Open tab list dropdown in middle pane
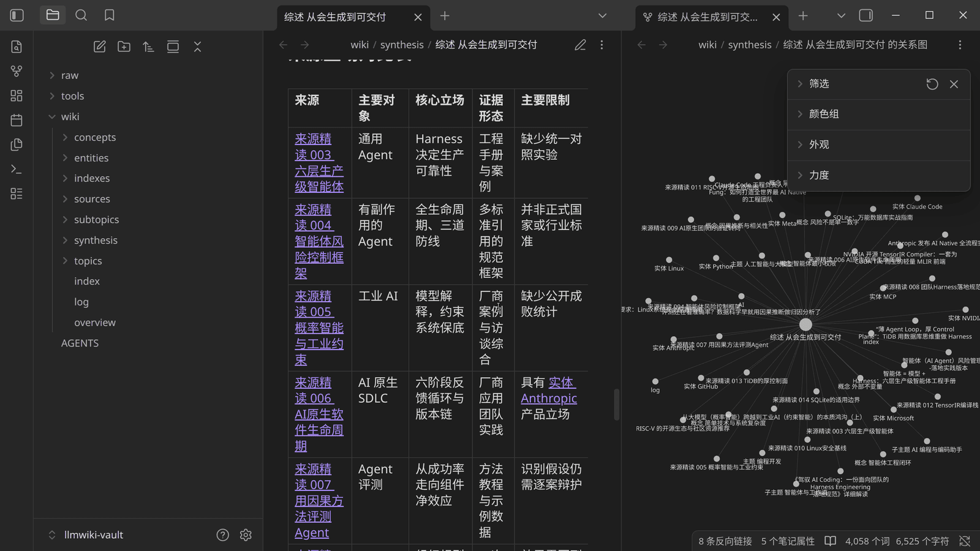980x551 pixels. pos(602,16)
